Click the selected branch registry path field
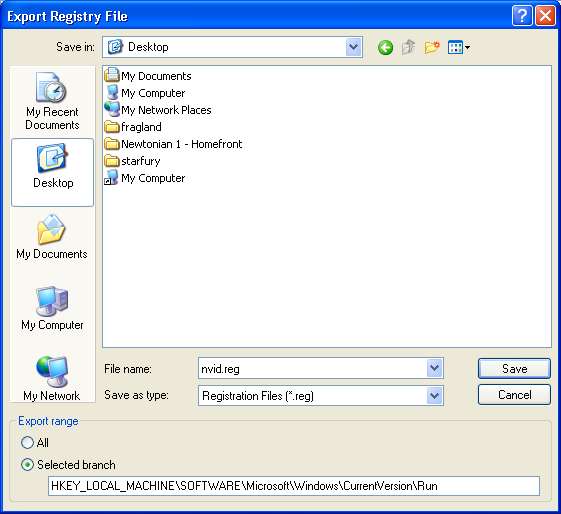 (294, 486)
